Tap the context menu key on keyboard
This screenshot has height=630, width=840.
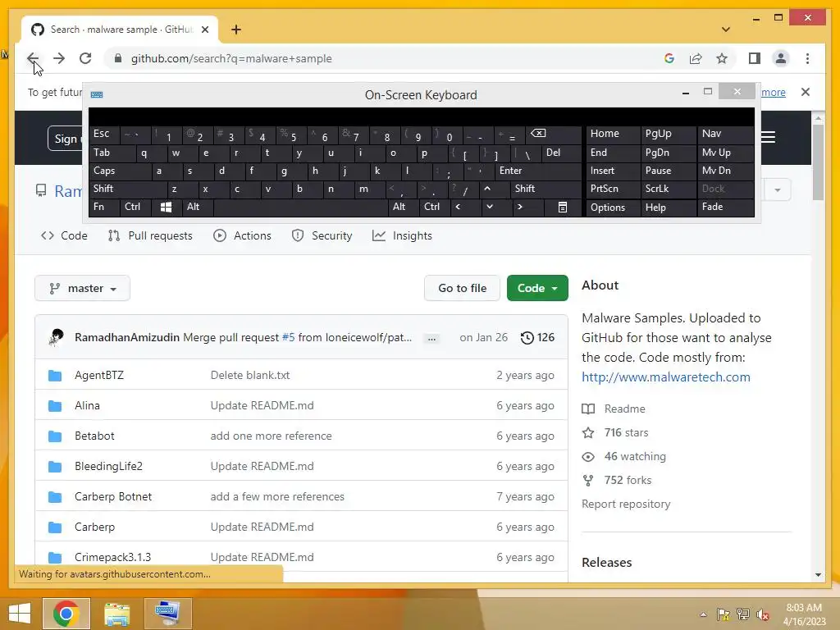[x=563, y=208]
